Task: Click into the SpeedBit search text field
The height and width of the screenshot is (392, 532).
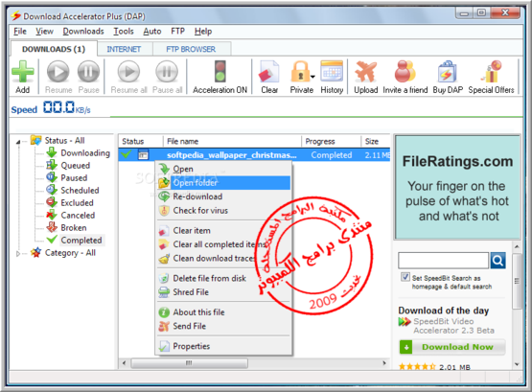Action: 444,261
